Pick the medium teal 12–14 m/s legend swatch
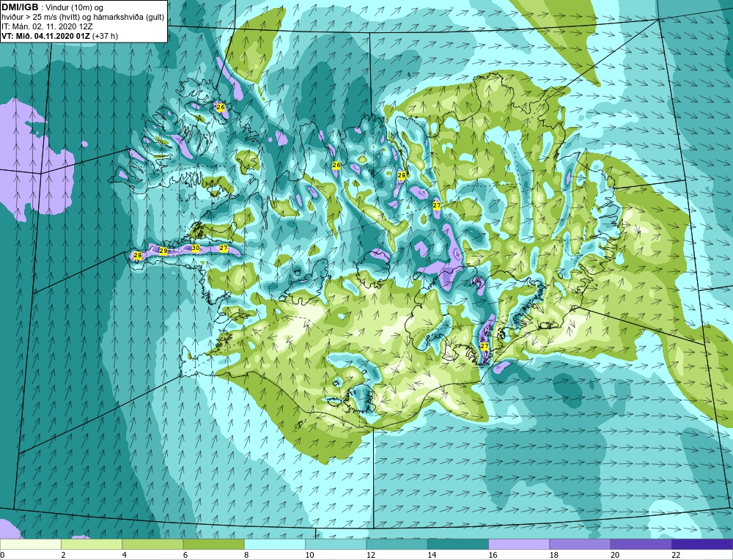 click(x=397, y=544)
